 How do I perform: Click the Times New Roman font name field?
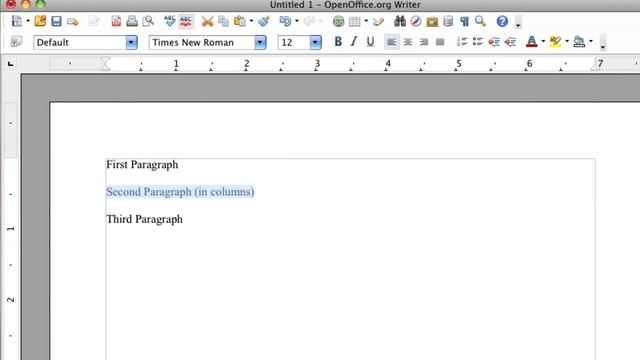pyautogui.click(x=202, y=42)
